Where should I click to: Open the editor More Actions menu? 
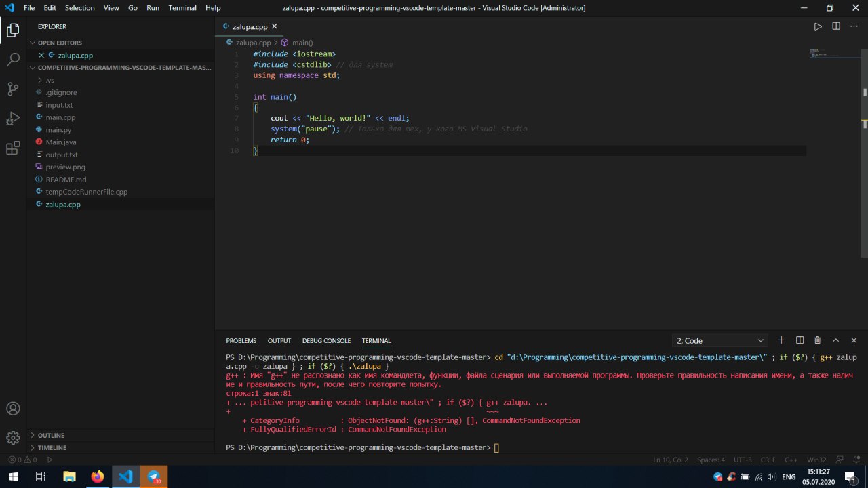[854, 26]
